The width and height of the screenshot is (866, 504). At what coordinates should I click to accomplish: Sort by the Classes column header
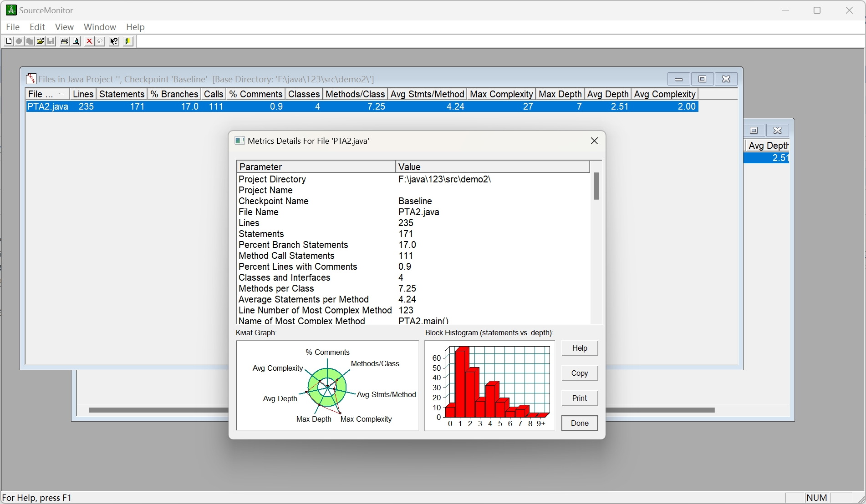[304, 94]
